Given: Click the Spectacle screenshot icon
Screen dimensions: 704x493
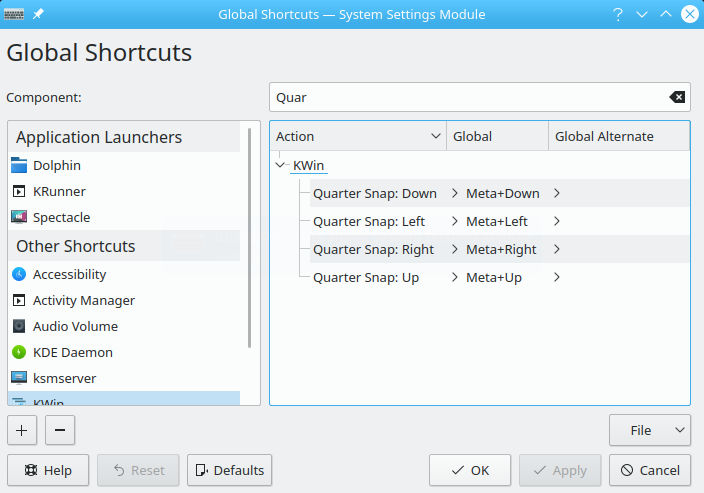Looking at the screenshot, I should 19,217.
